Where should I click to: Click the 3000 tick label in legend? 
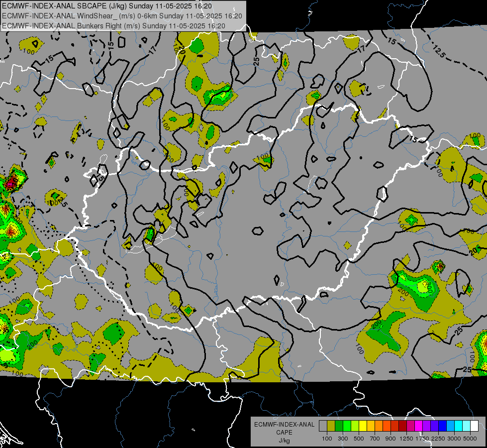pyautogui.click(x=454, y=439)
